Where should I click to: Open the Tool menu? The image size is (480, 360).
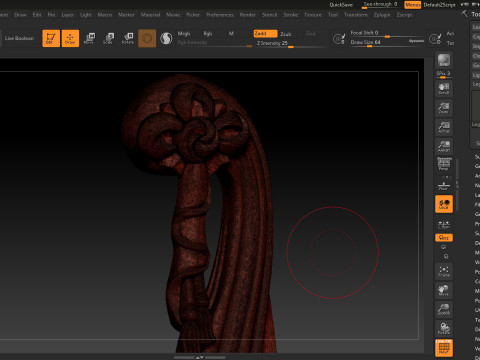tap(333, 15)
